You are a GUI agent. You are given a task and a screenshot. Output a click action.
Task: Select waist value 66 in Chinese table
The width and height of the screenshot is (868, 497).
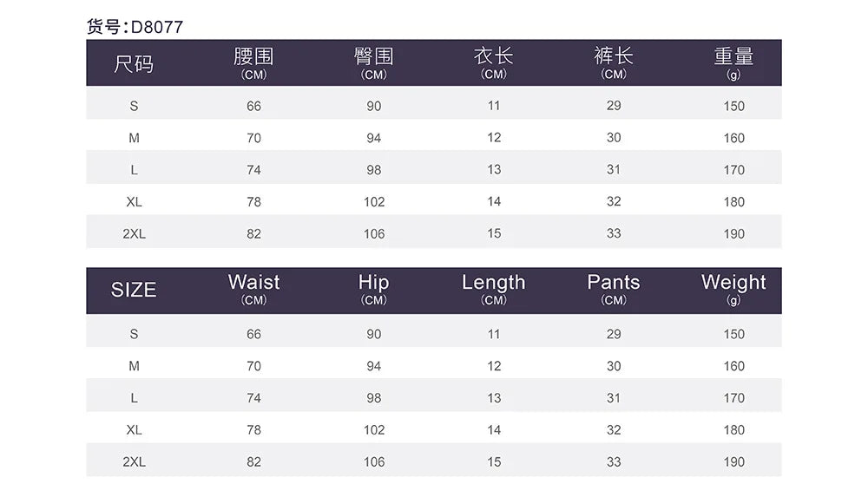253,107
